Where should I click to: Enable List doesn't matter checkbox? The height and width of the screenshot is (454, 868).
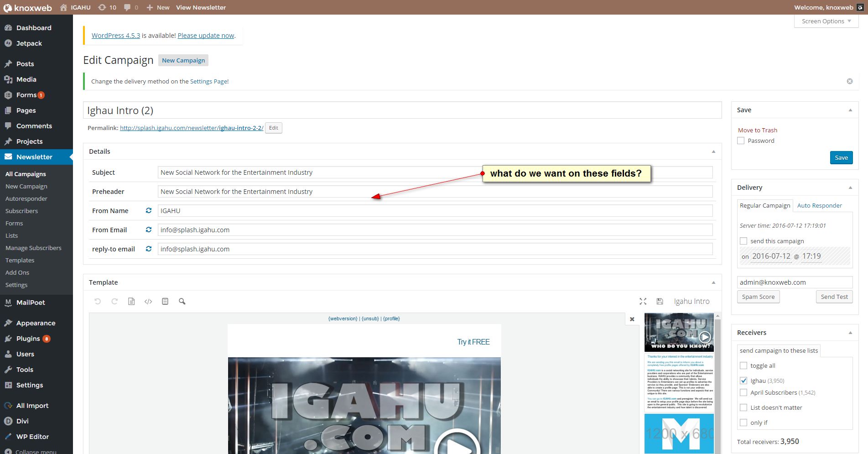(743, 407)
